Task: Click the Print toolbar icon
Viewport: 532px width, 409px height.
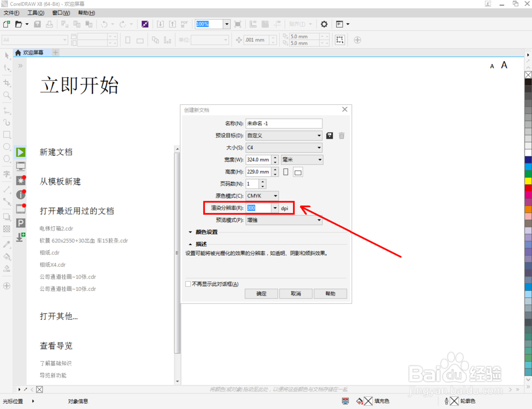Action: (49, 24)
